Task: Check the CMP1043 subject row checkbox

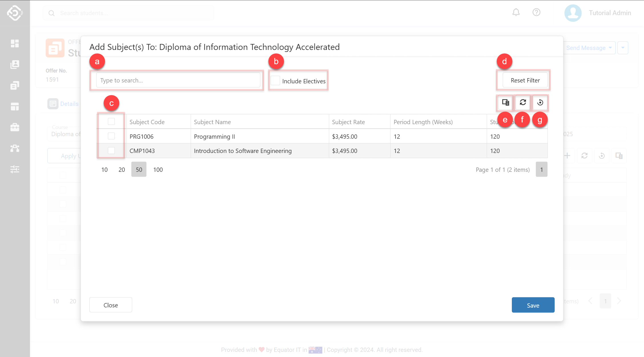Action: 111,150
